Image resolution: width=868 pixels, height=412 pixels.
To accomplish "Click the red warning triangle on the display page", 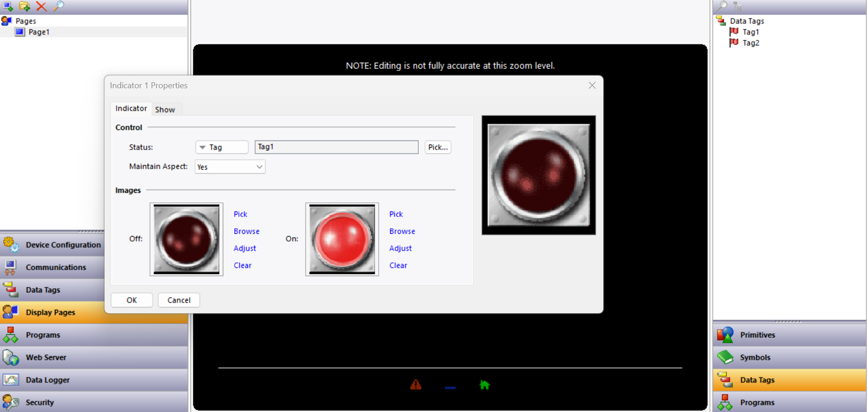I will (x=416, y=385).
